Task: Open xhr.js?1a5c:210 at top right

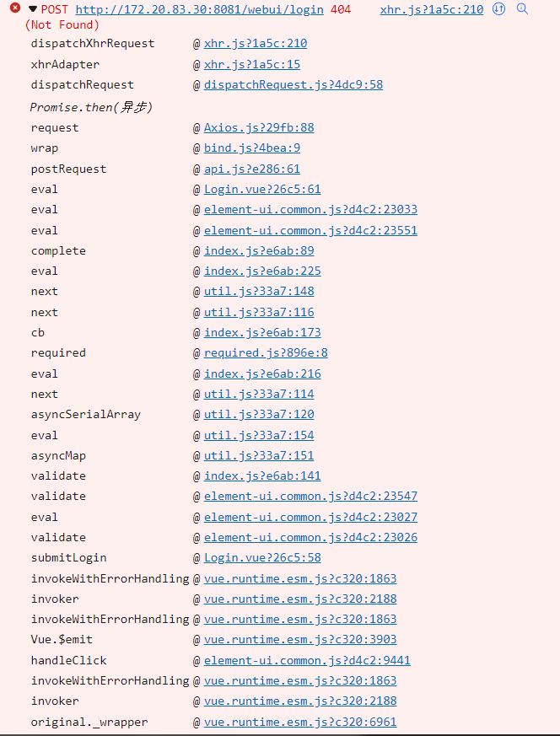Action: tap(430, 9)
